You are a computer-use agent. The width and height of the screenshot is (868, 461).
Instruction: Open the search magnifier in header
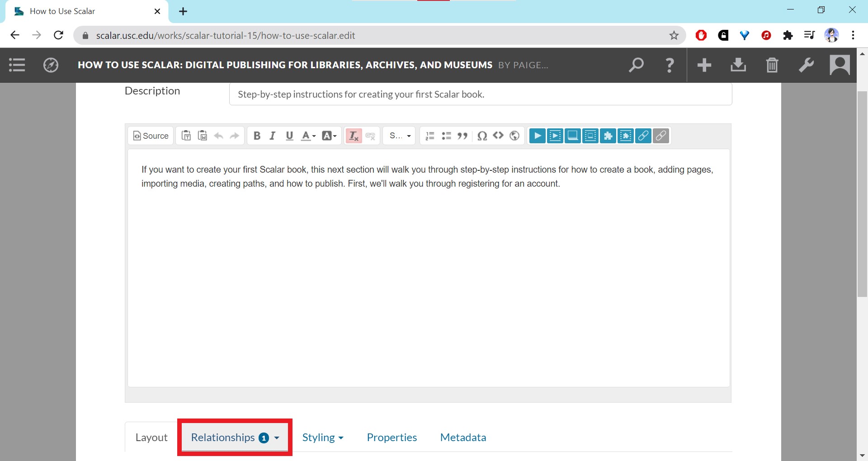click(x=636, y=65)
